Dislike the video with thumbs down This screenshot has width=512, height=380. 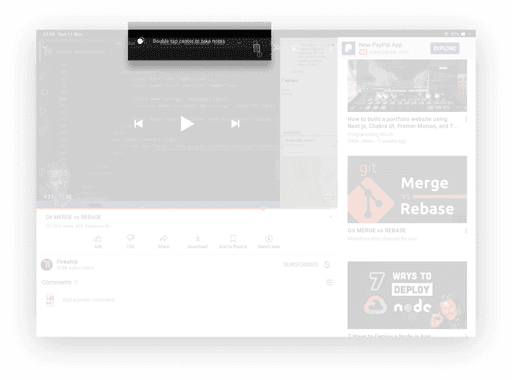[130, 239]
